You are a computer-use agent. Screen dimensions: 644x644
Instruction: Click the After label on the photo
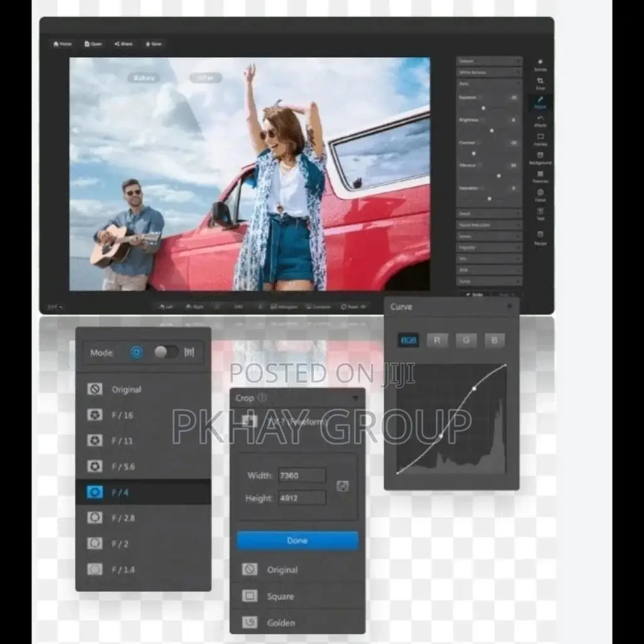[x=206, y=77]
